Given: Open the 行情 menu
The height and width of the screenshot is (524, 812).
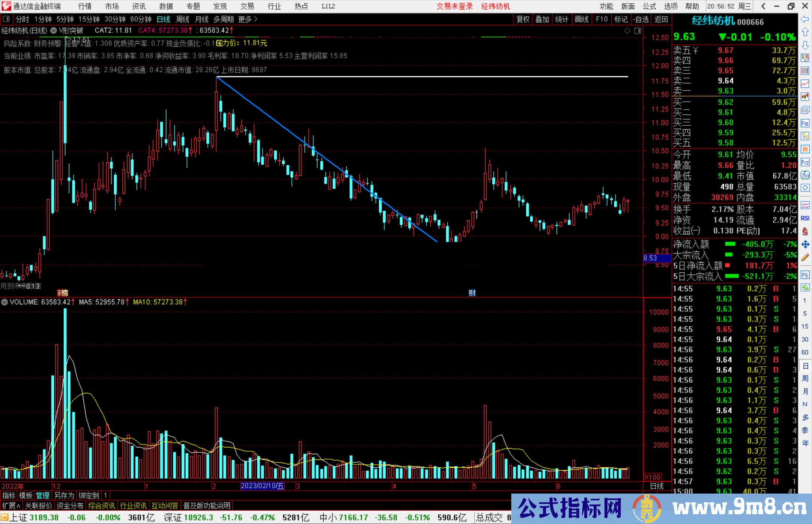Looking at the screenshot, I should [x=85, y=6].
